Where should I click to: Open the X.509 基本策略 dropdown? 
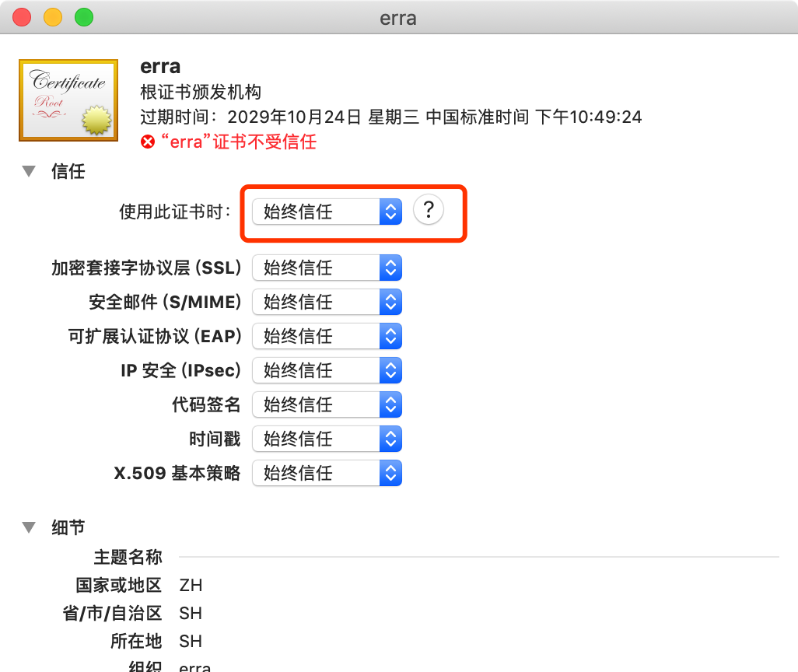pyautogui.click(x=327, y=473)
